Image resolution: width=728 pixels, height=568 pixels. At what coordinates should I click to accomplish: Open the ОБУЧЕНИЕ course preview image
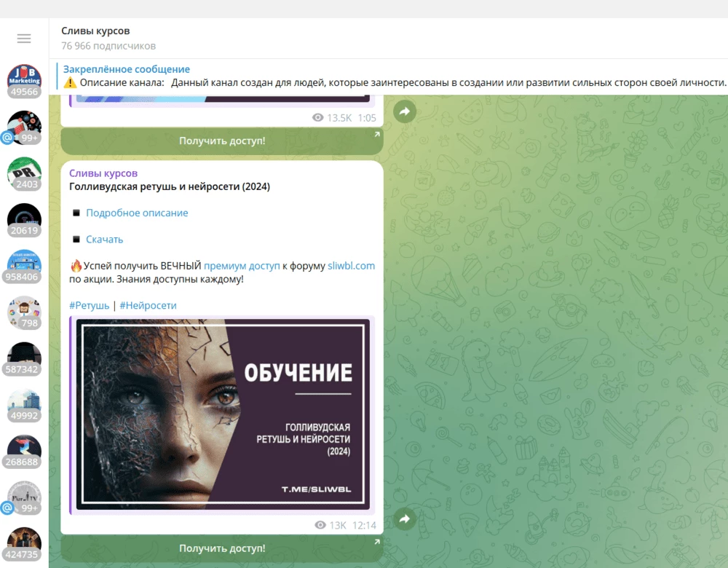(x=223, y=414)
